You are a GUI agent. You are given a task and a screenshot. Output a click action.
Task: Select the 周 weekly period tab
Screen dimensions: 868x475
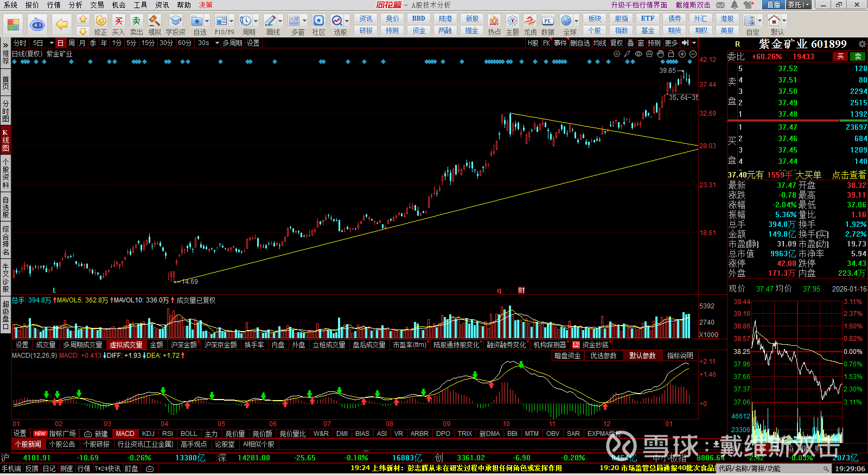click(72, 43)
